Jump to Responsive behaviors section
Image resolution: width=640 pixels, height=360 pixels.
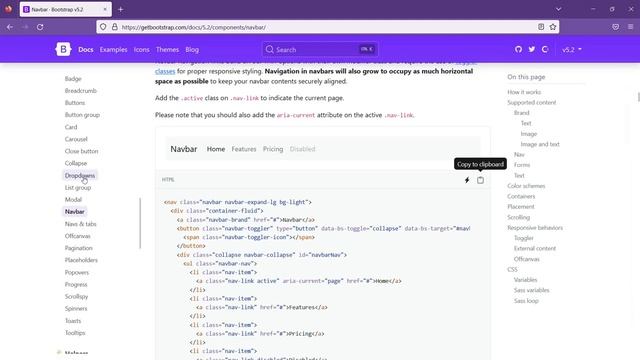point(535,227)
